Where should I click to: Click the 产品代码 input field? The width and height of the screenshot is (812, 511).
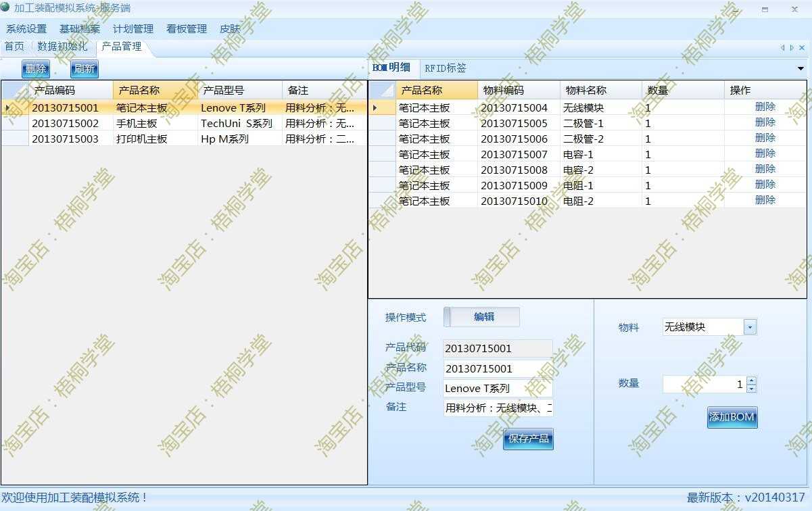(498, 349)
